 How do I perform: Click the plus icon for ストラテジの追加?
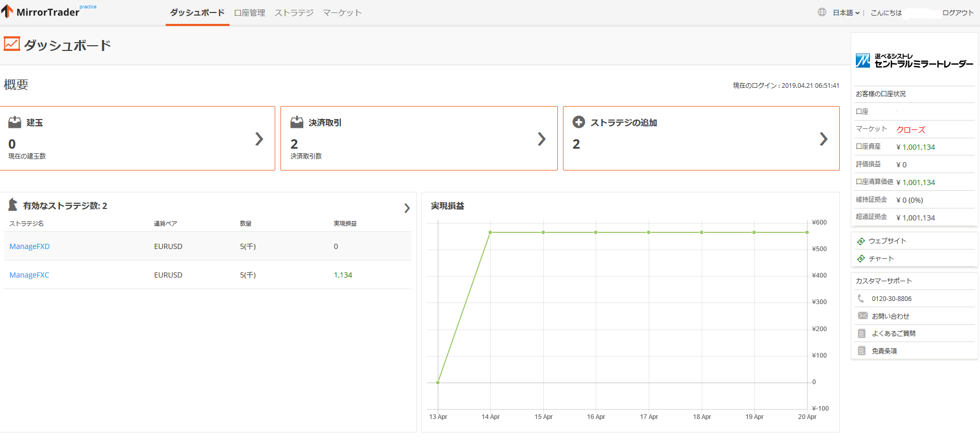(579, 122)
